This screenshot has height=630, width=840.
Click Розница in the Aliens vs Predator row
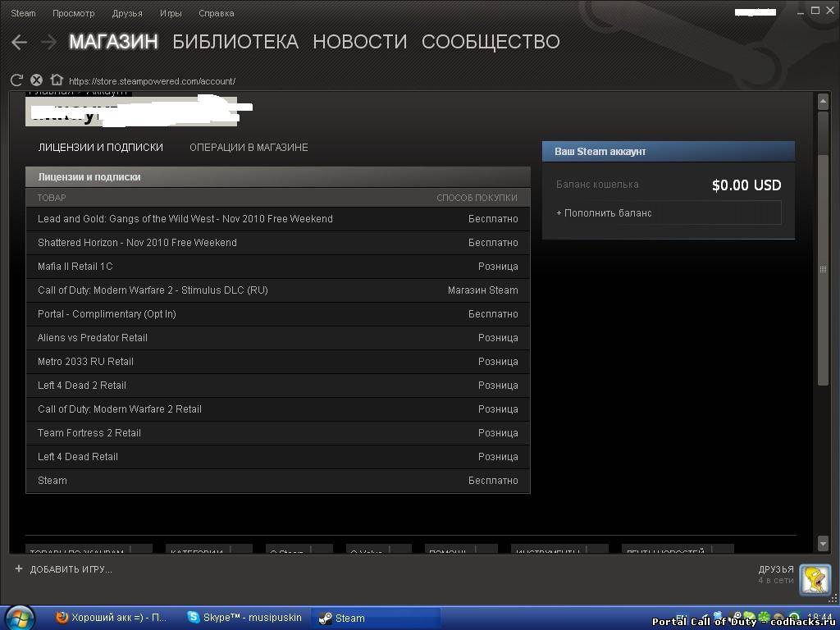pyautogui.click(x=498, y=338)
